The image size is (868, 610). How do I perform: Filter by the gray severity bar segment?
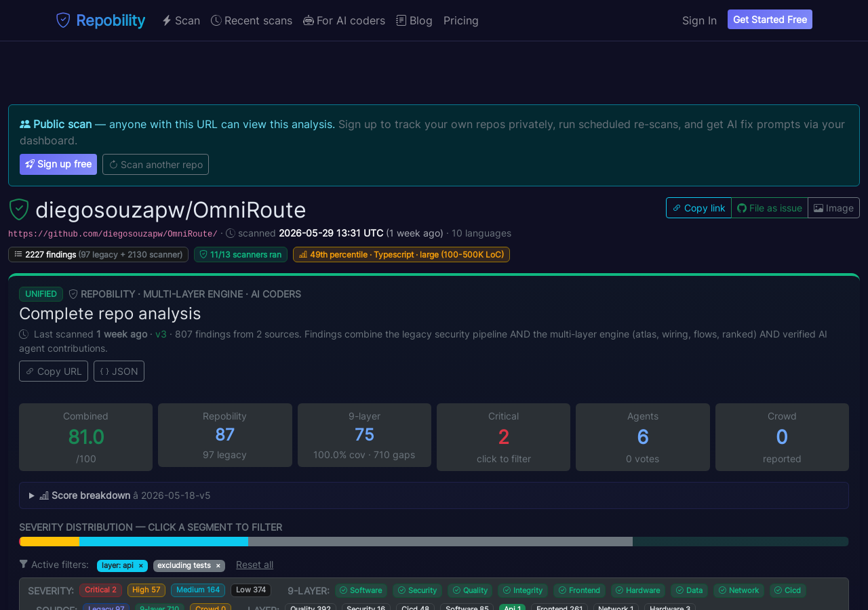440,542
